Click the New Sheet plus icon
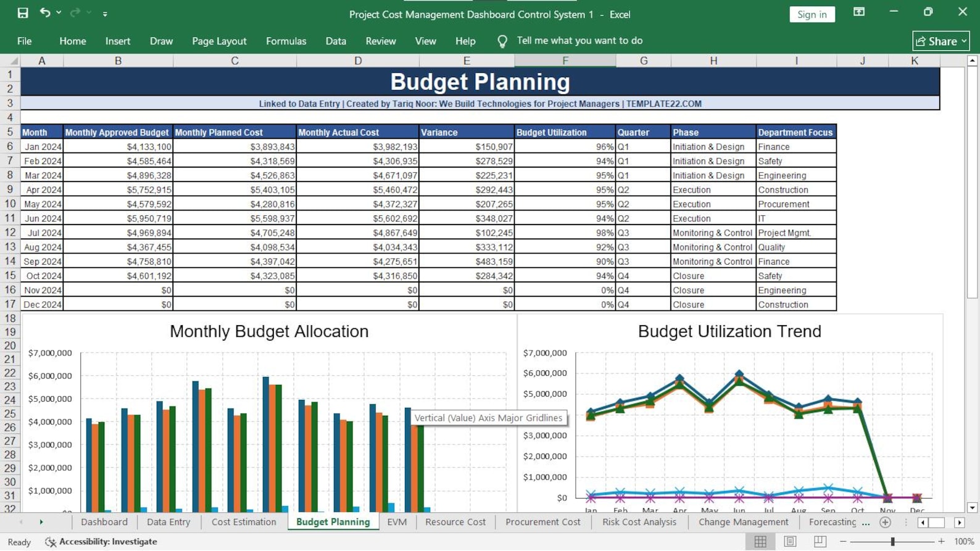 click(x=885, y=522)
